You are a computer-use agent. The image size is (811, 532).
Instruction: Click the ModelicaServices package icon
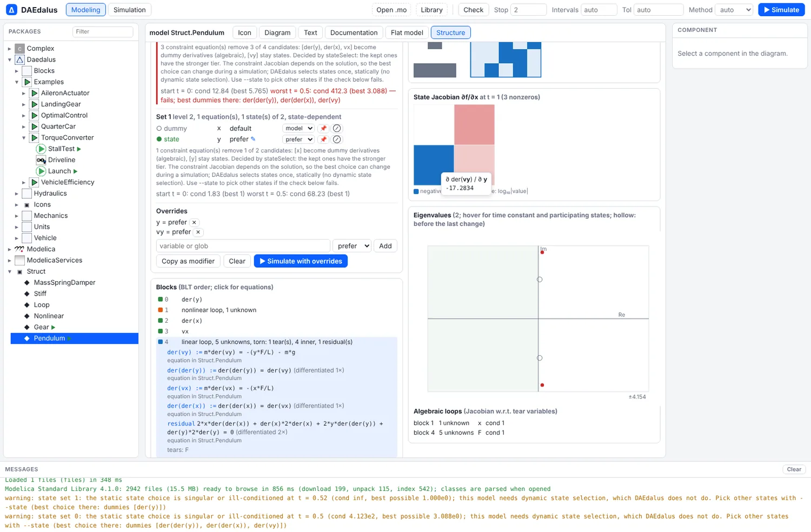point(20,261)
